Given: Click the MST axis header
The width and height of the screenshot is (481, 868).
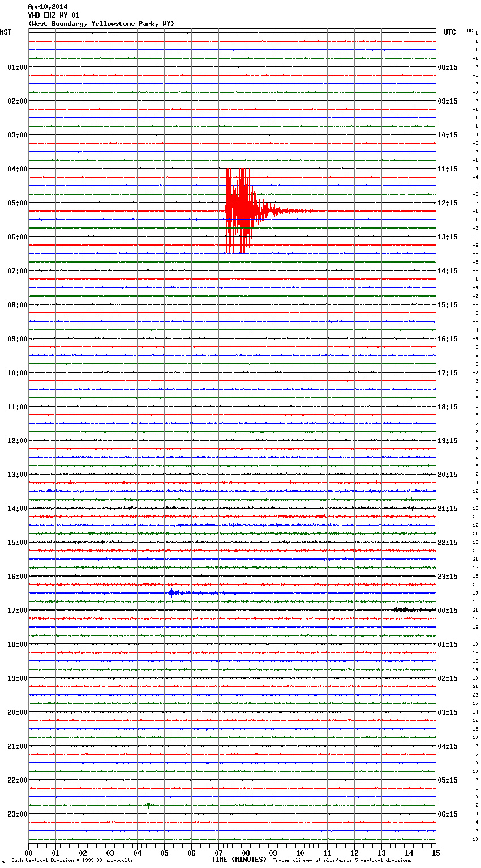Looking at the screenshot, I should 6,32.
